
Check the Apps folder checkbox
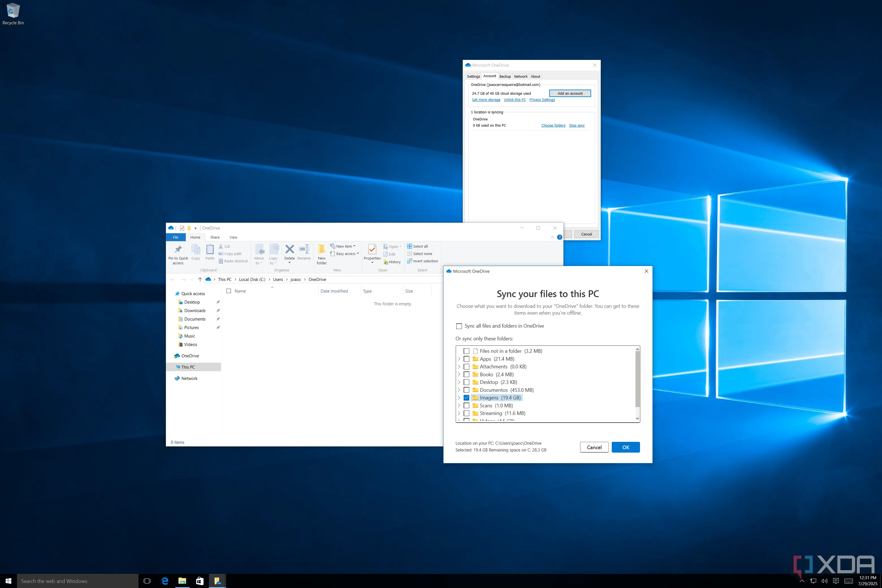466,359
